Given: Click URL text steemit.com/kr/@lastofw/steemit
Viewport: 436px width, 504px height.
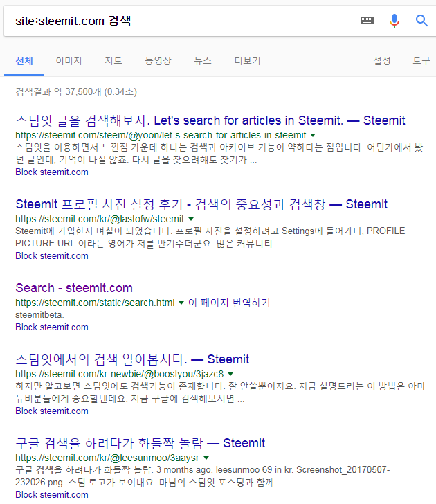Looking at the screenshot, I should [x=100, y=219].
